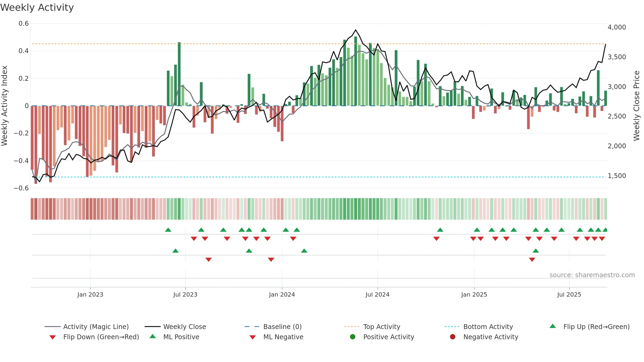Click the Top Activity dotted orange line icon

click(x=352, y=327)
